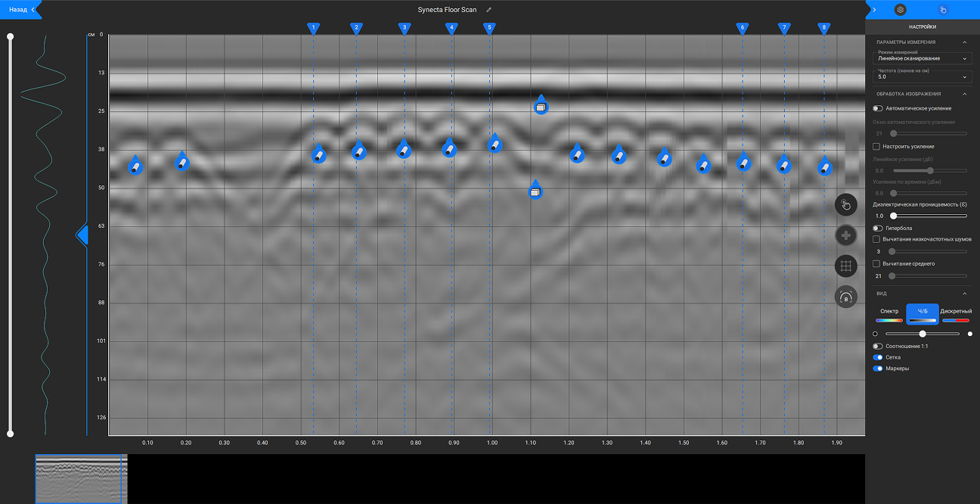
Task: Click the layer marker icon at 50 cm depth
Action: click(535, 191)
